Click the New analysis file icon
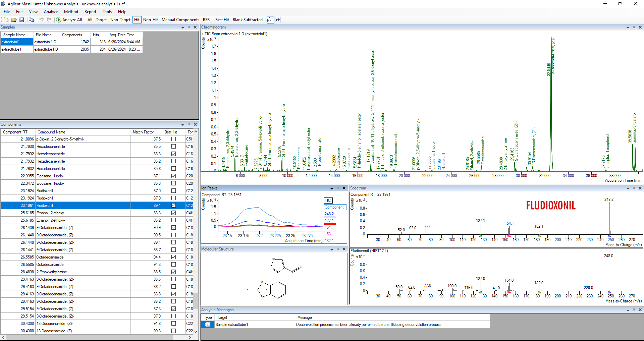Viewport: 644px width, 341px height. [x=6, y=20]
